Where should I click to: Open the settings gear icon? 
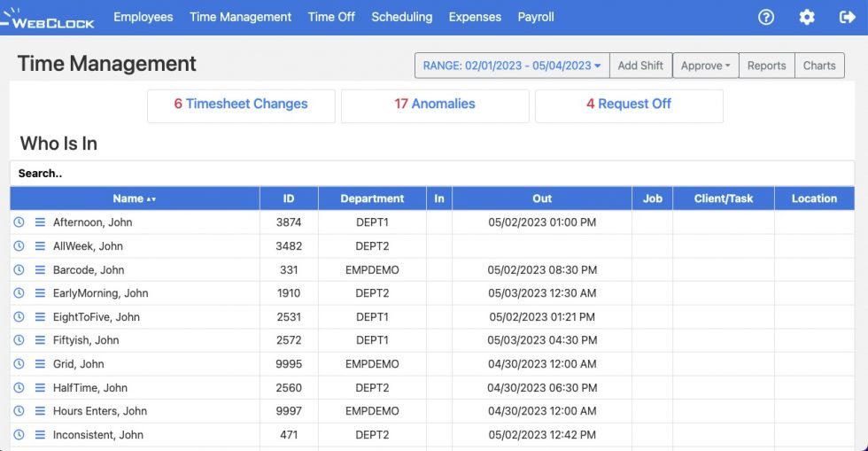tap(807, 17)
